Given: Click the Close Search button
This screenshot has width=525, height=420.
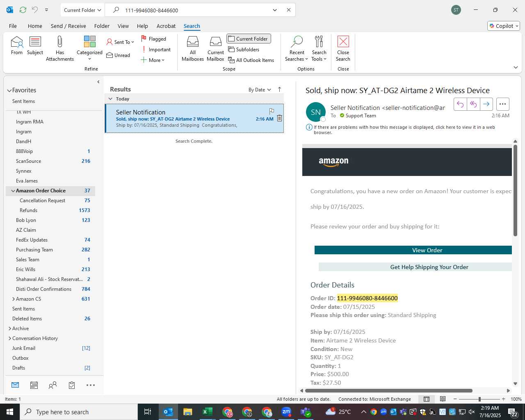Looking at the screenshot, I should [x=343, y=48].
